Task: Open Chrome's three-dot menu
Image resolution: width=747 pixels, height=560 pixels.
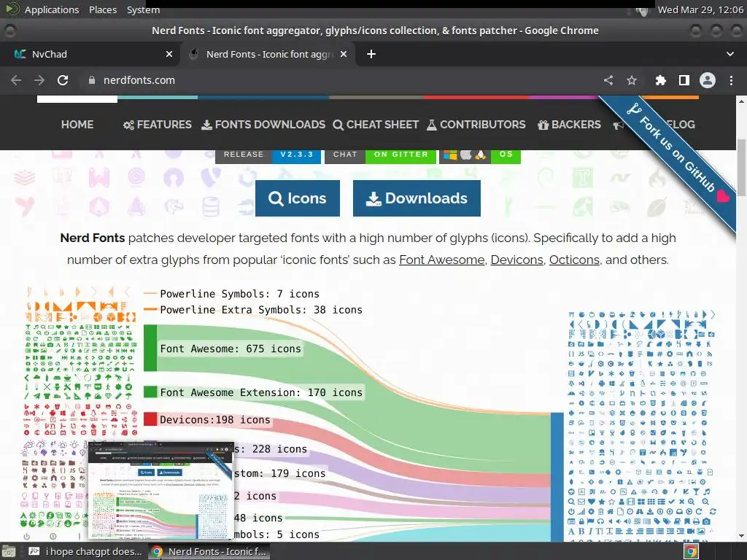Action: tap(731, 80)
